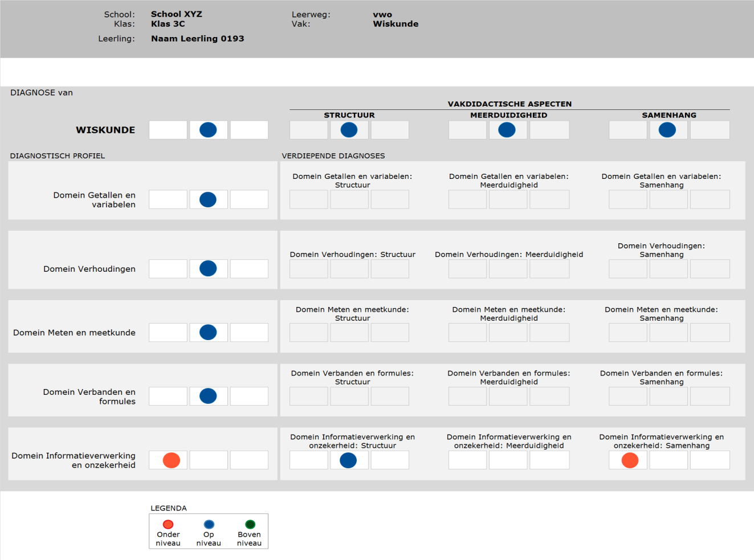Click 'Domein Getallen en variabelen: Meerduidigheid' label
Viewport: 754px width, 560px height.
[x=509, y=181]
